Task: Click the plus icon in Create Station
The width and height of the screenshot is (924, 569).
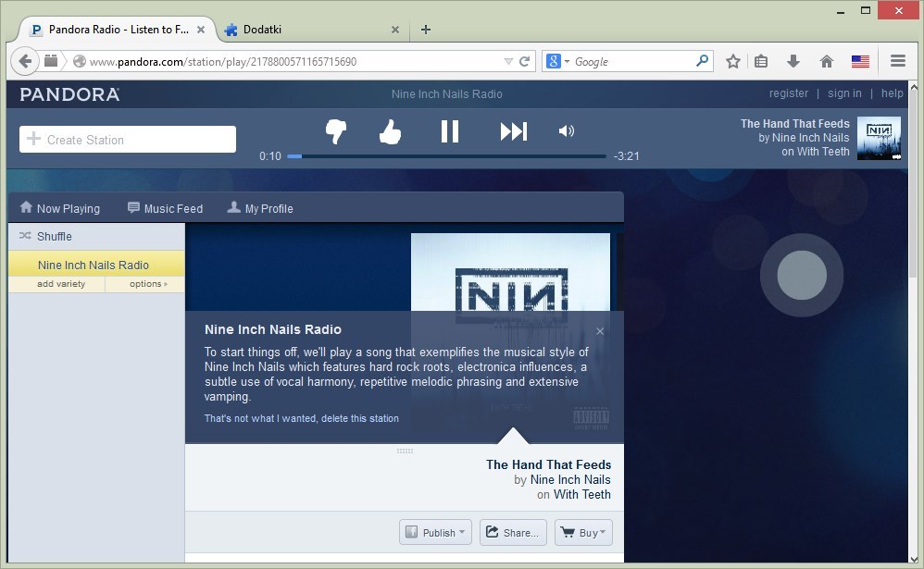Action: click(x=33, y=139)
